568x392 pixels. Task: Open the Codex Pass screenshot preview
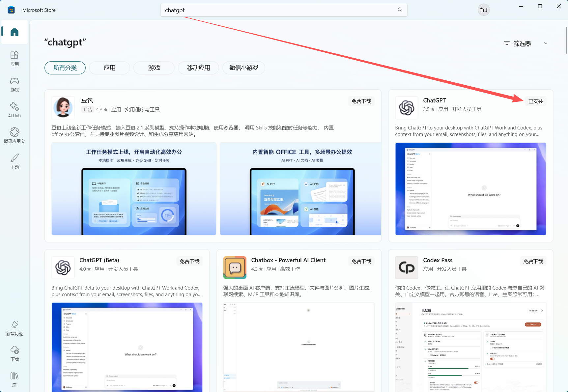click(x=470, y=347)
